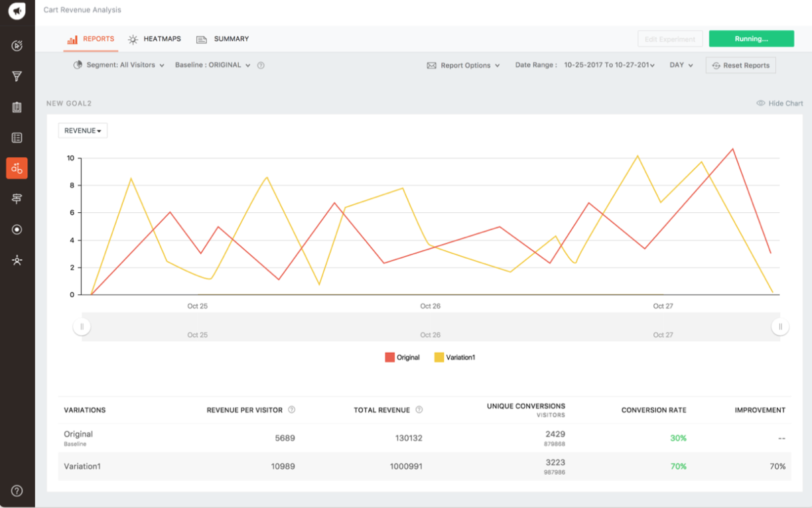
Task: Click the start handle of the chart range slider
Action: coord(82,326)
